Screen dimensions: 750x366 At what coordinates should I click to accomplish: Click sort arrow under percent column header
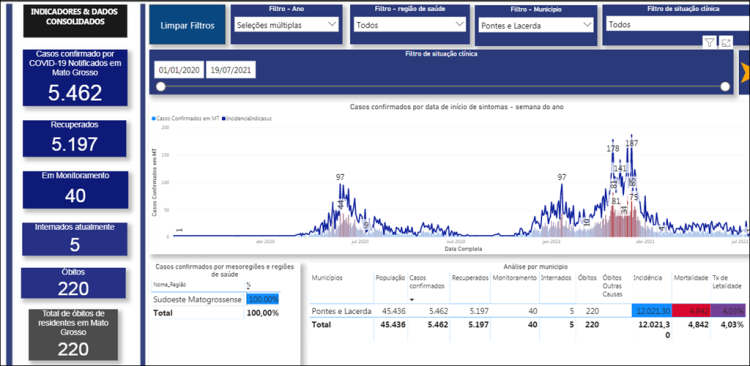pos(249,289)
